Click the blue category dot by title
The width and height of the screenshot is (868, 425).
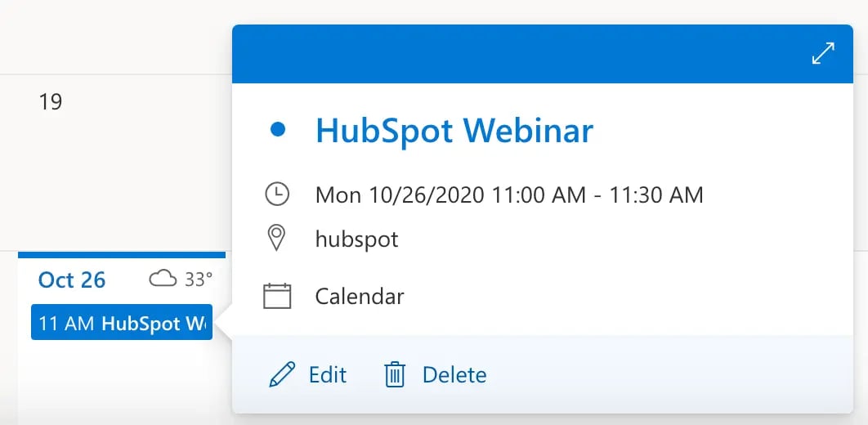(x=278, y=130)
